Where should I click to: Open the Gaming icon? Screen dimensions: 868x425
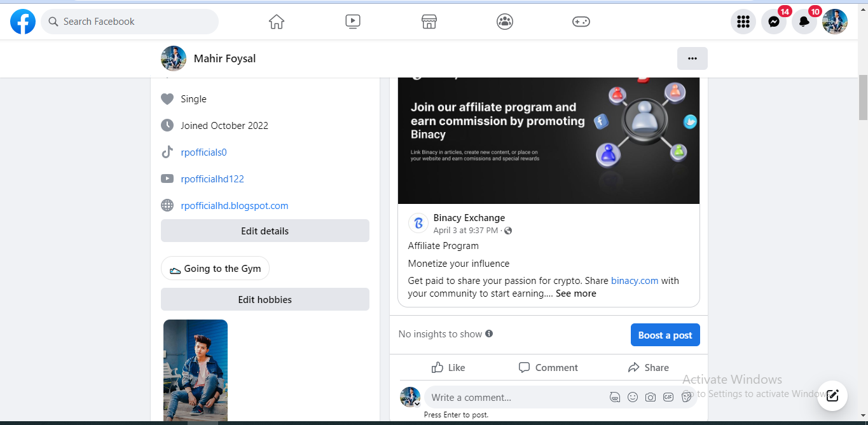tap(581, 22)
